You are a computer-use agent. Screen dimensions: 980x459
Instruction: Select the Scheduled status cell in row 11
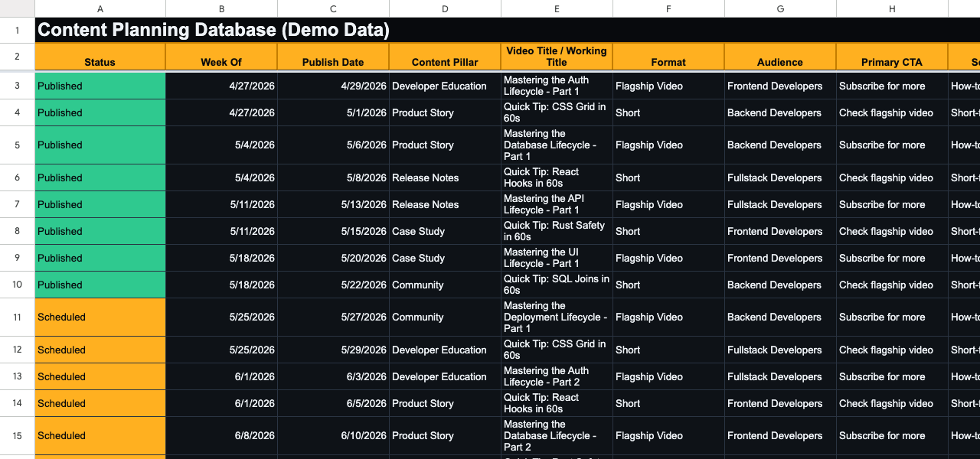(x=100, y=317)
